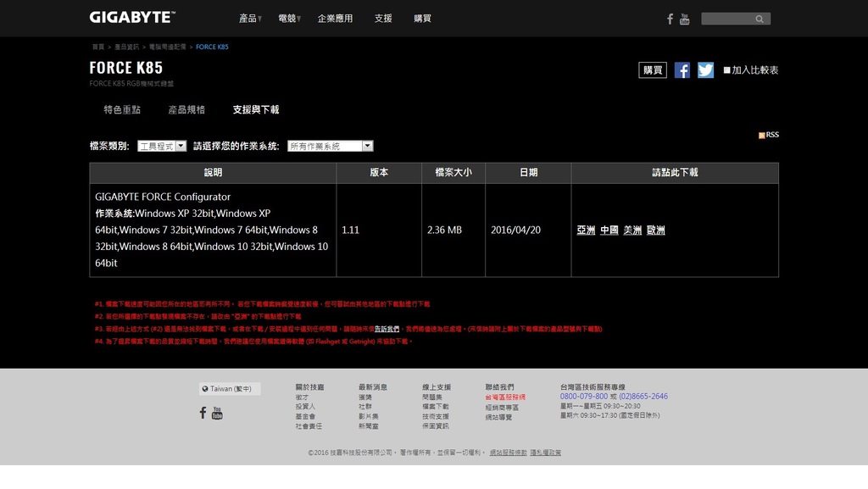The height and width of the screenshot is (489, 868).
Task: Click the FORCE K85 page title
Action: pos(126,68)
